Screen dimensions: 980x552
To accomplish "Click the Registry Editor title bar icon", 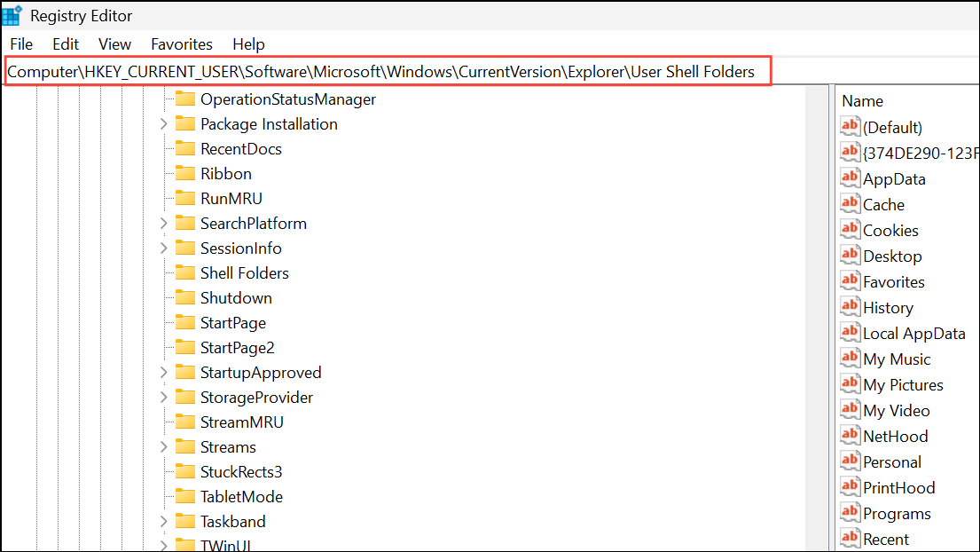I will pos(12,14).
